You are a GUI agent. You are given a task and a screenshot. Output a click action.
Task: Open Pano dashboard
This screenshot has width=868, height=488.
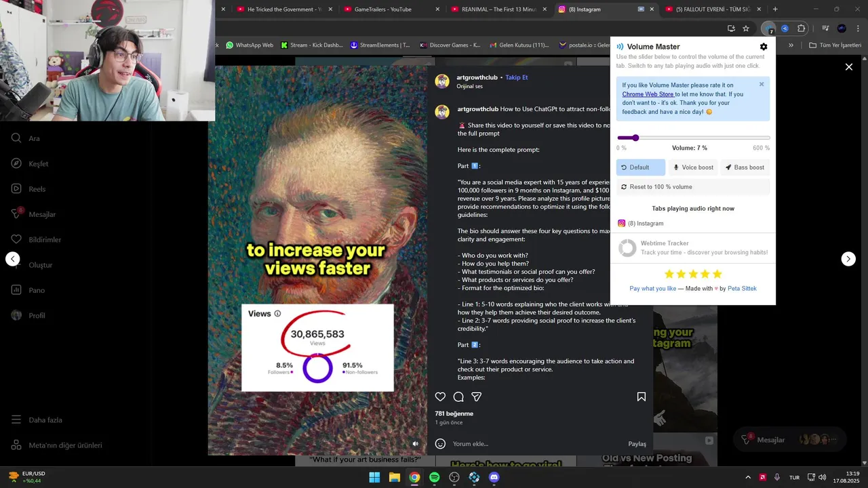click(28, 290)
